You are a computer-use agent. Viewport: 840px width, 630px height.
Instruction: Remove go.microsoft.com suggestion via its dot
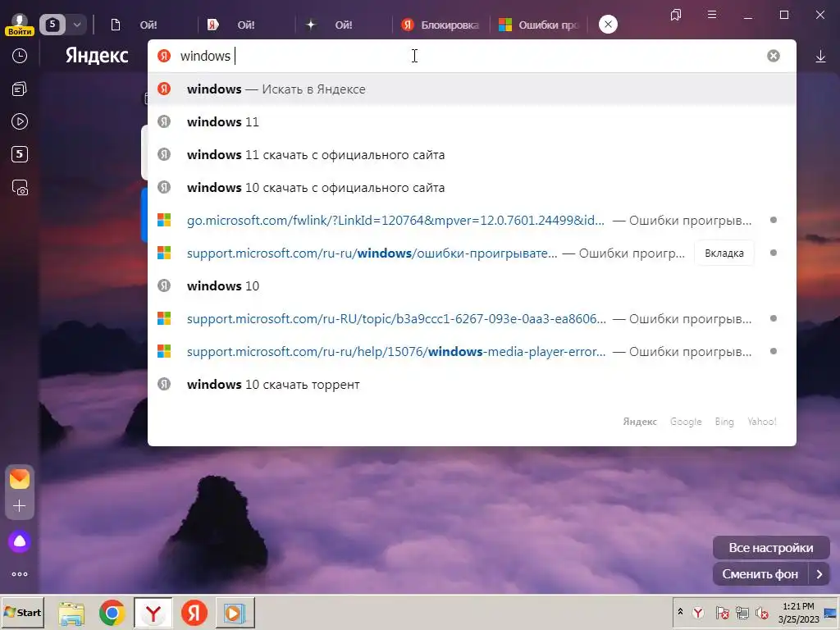[773, 220]
